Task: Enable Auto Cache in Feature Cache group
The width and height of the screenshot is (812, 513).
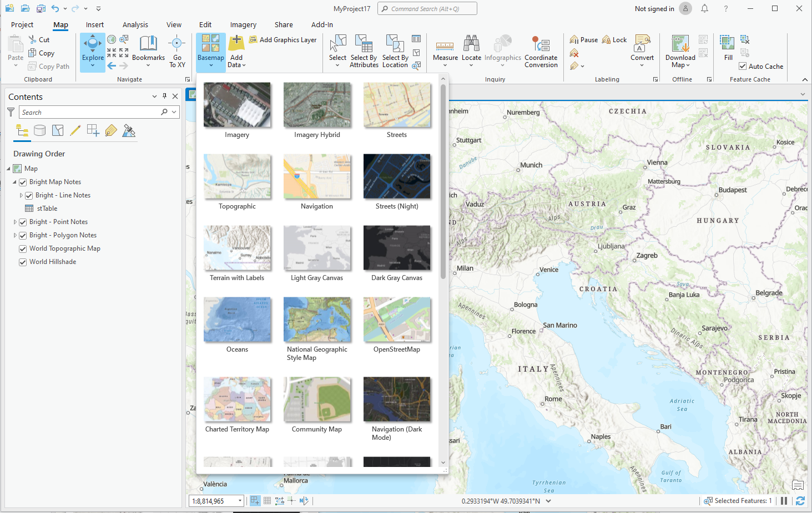Action: [743, 66]
